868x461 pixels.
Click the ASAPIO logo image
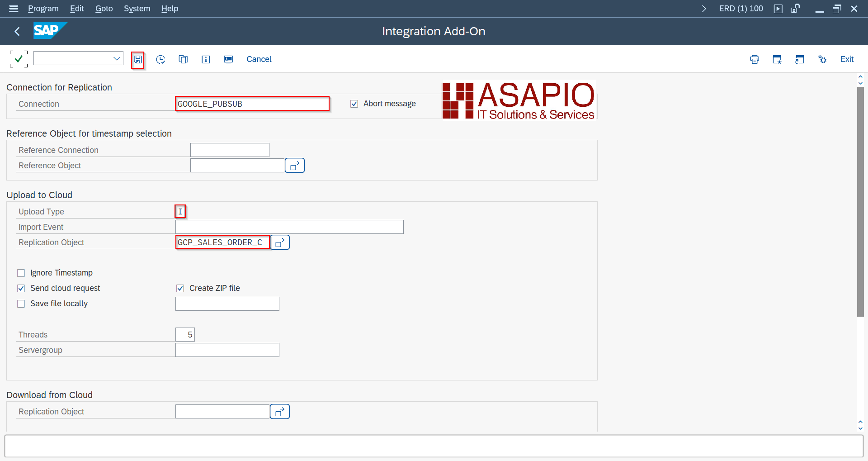click(519, 100)
